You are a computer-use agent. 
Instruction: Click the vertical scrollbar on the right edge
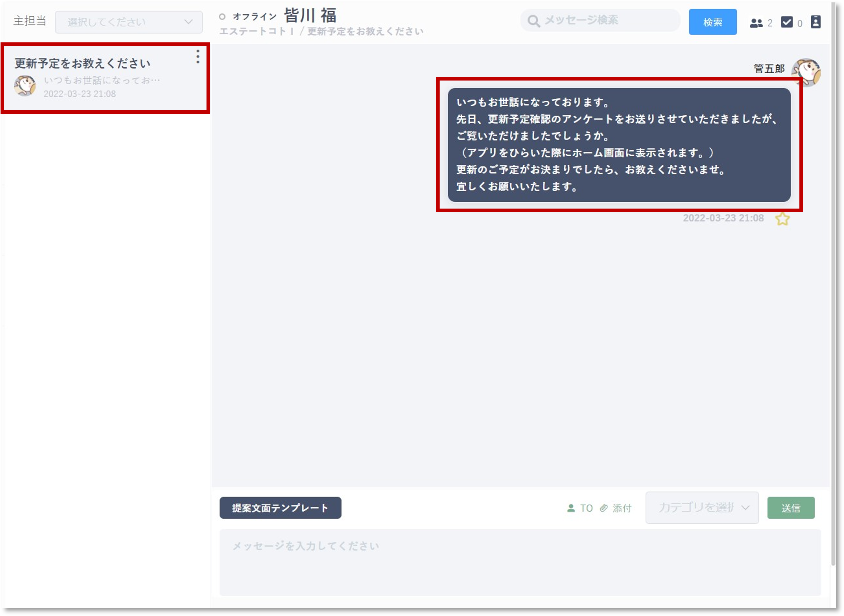click(x=833, y=298)
